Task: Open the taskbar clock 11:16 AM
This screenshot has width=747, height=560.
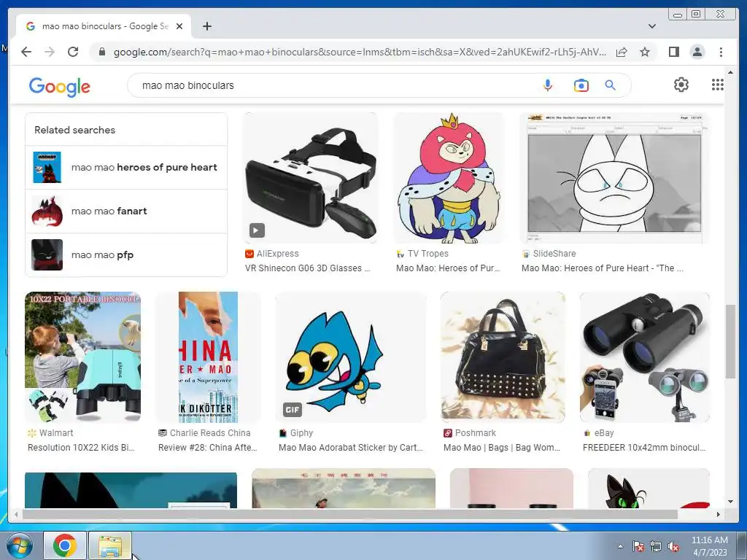Action: click(x=709, y=546)
